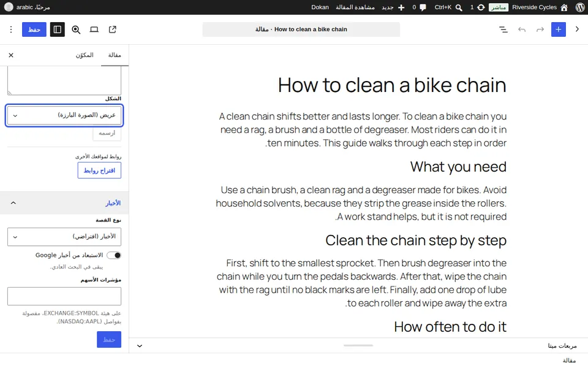Open the updates icon showing 1
The height and width of the screenshot is (368, 588).
pyautogui.click(x=481, y=7)
